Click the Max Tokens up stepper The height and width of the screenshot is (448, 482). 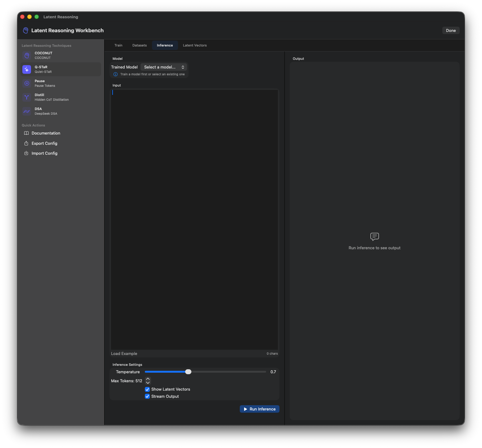[x=148, y=379]
